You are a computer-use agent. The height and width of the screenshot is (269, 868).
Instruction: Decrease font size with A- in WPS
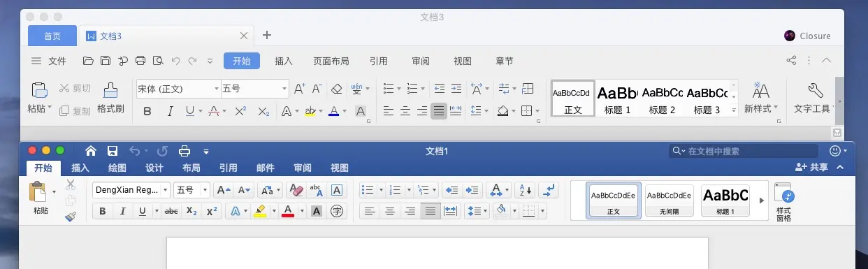[317, 89]
